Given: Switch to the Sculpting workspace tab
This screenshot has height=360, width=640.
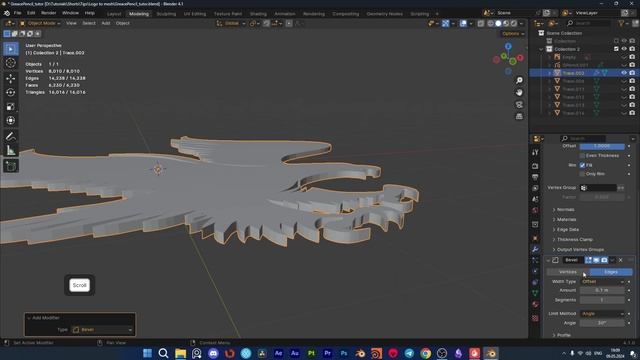Looking at the screenshot, I should 166,13.
